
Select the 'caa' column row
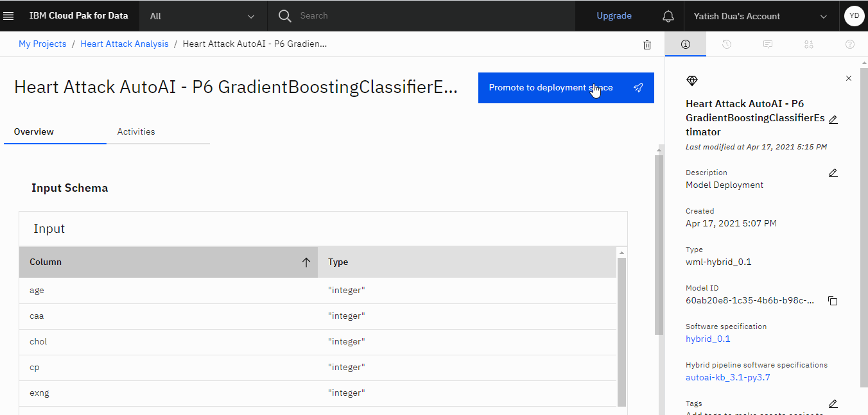(318, 316)
